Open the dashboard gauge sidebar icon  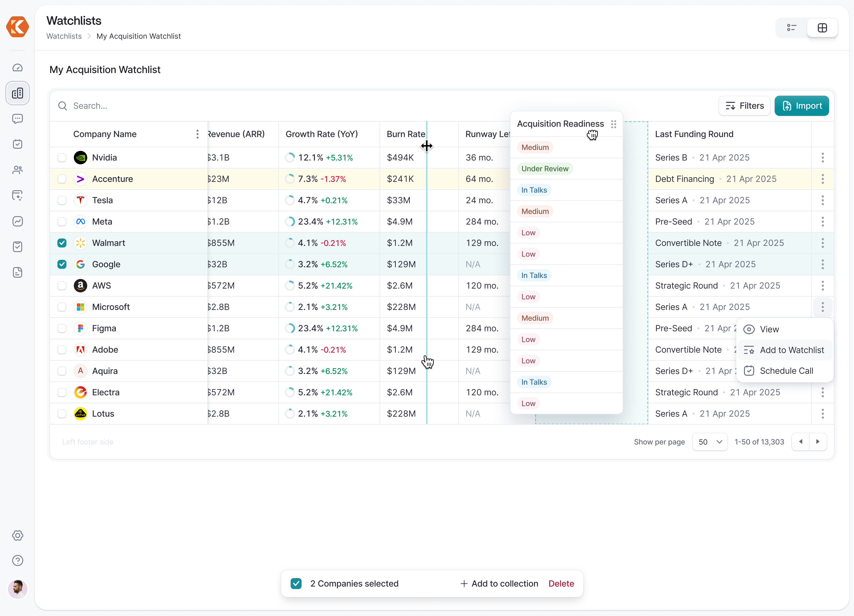pyautogui.click(x=17, y=68)
